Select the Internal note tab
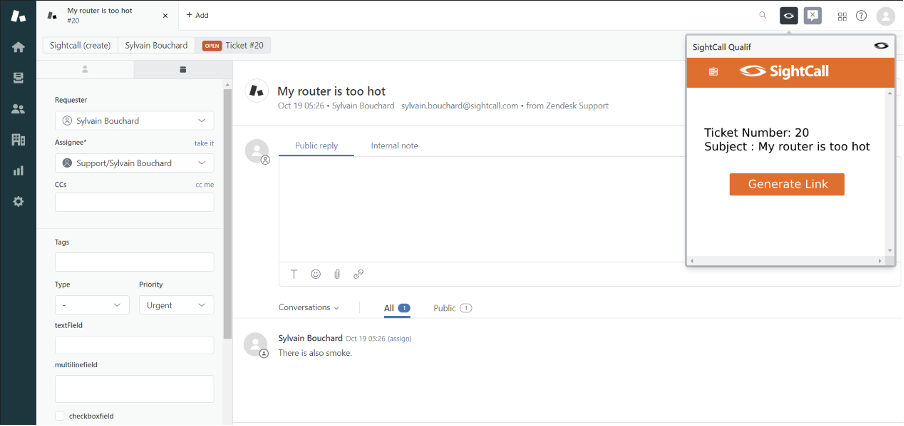Screen dimensions: 904x426 tap(394, 146)
